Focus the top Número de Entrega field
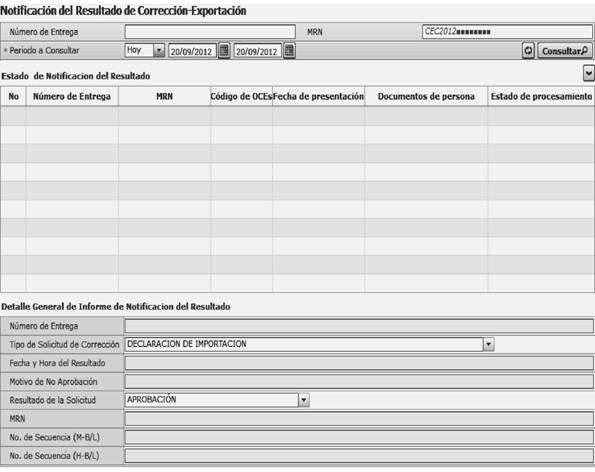 [210, 32]
